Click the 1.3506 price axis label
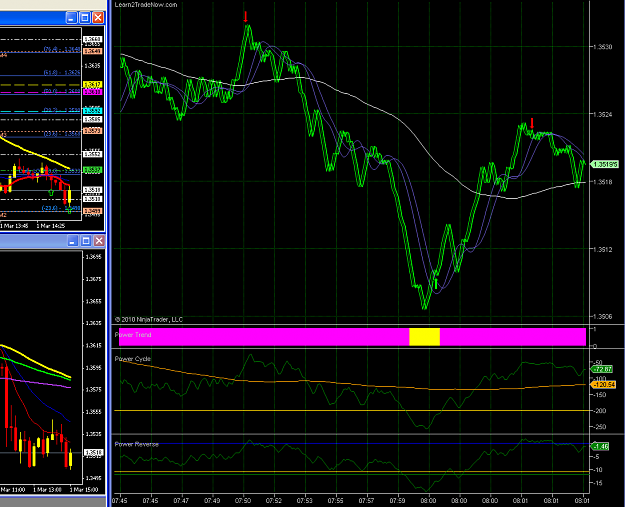Viewport: 625px width, 507px height. (603, 317)
